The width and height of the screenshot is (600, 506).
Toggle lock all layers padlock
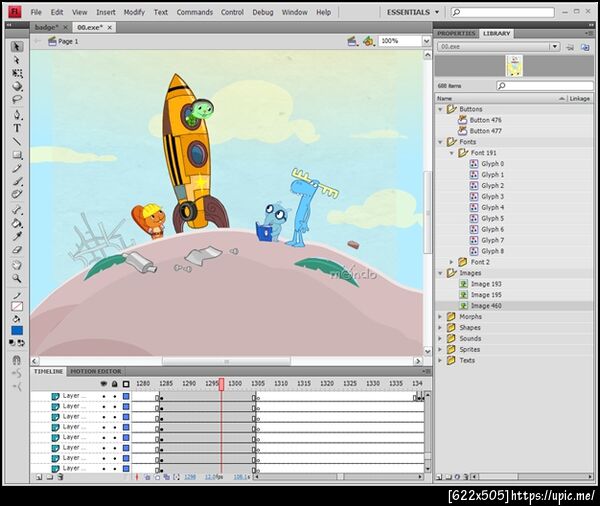coord(114,384)
